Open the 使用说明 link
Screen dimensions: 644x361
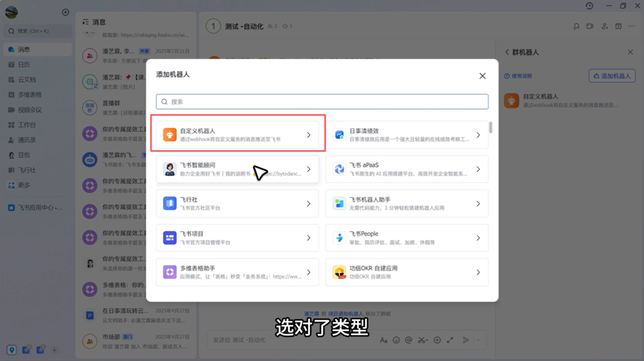(518, 76)
